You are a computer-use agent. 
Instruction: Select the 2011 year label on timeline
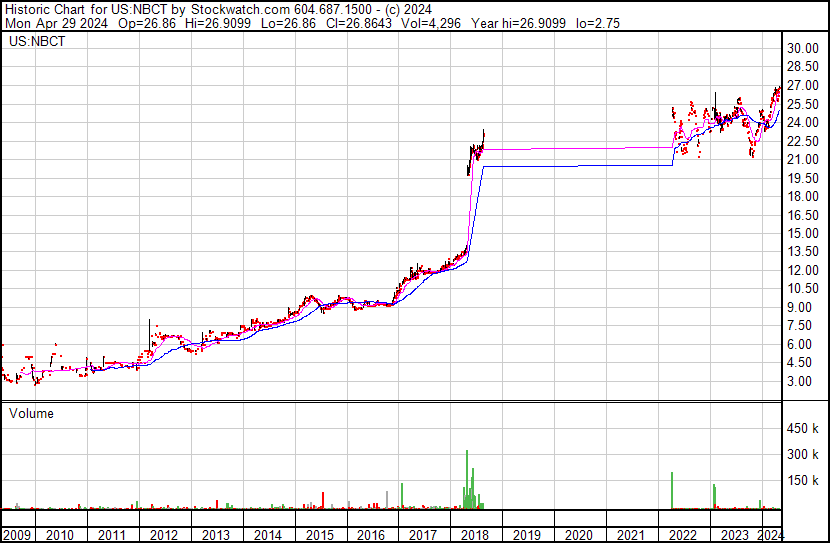point(112,535)
